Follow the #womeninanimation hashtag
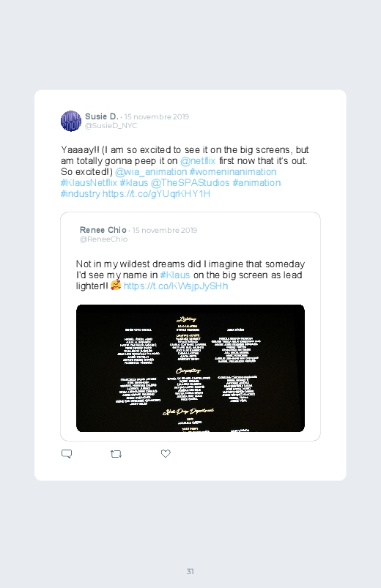The image size is (381, 588). (233, 172)
